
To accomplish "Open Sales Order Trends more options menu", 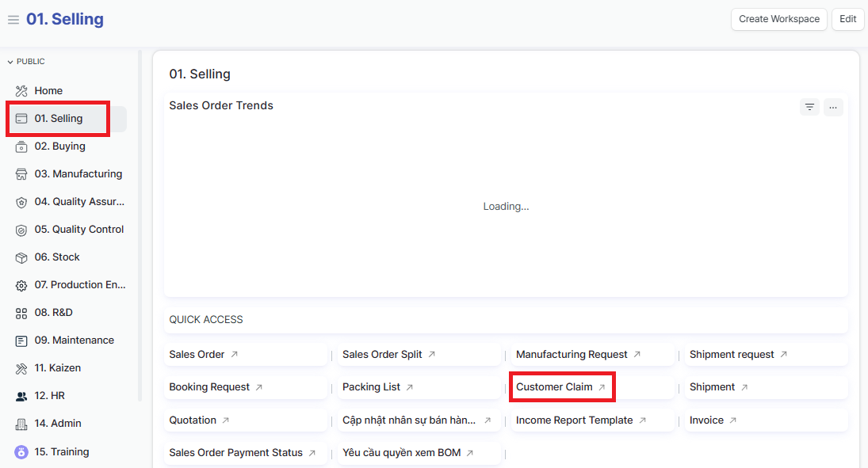I will (832, 107).
